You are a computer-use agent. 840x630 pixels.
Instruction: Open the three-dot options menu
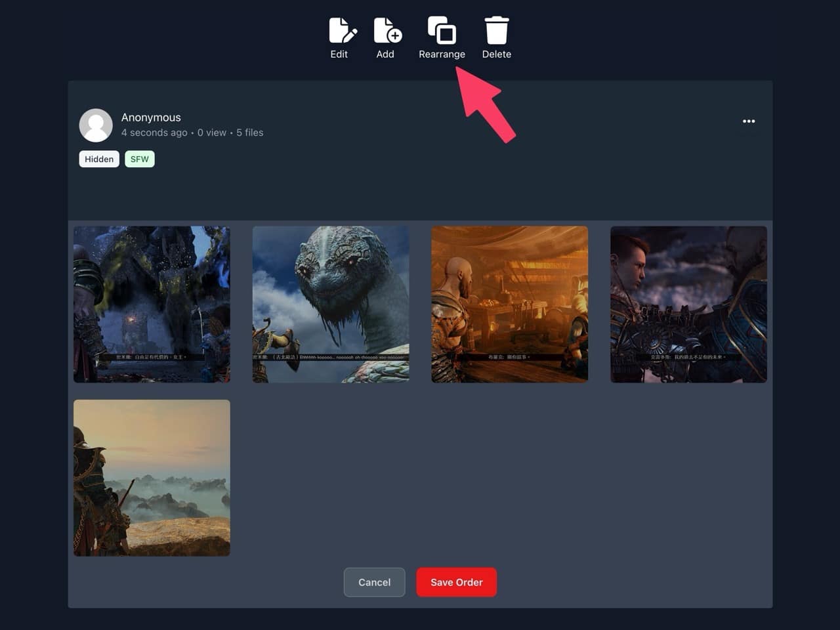click(x=748, y=121)
